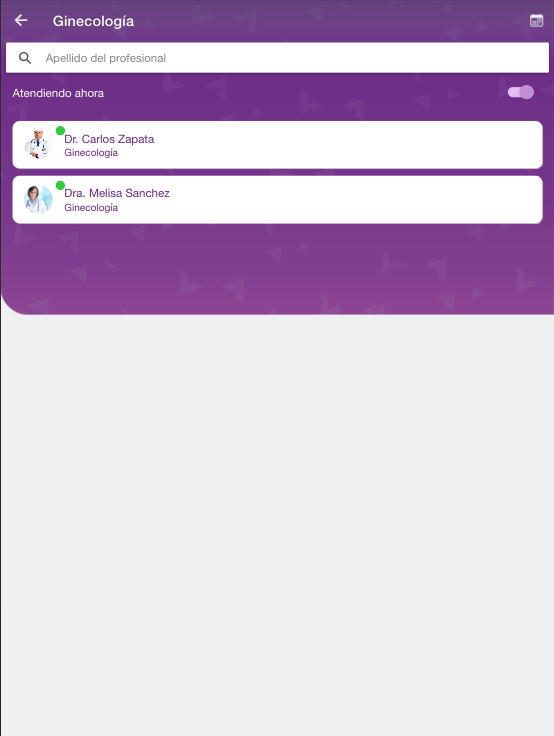This screenshot has width=554, height=736.
Task: Open the calendar icon in header
Action: 536,21
